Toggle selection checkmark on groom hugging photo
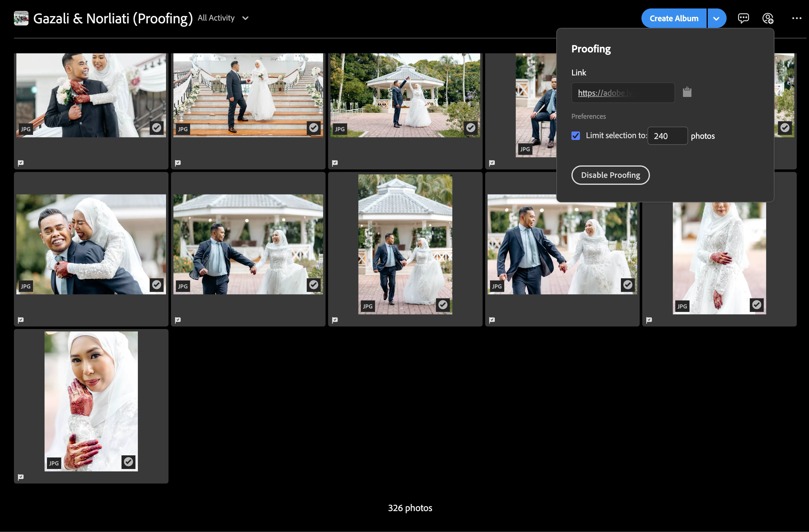This screenshot has width=809, height=532. (x=156, y=128)
